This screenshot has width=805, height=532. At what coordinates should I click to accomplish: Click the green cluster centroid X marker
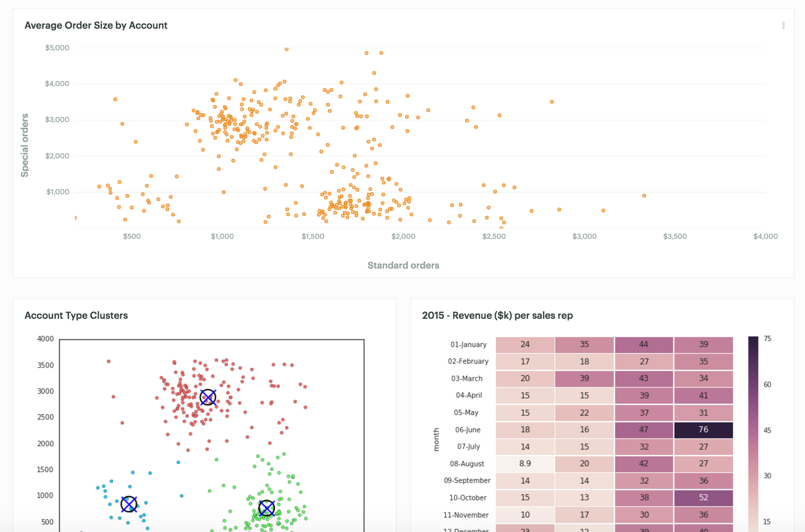[x=267, y=508]
